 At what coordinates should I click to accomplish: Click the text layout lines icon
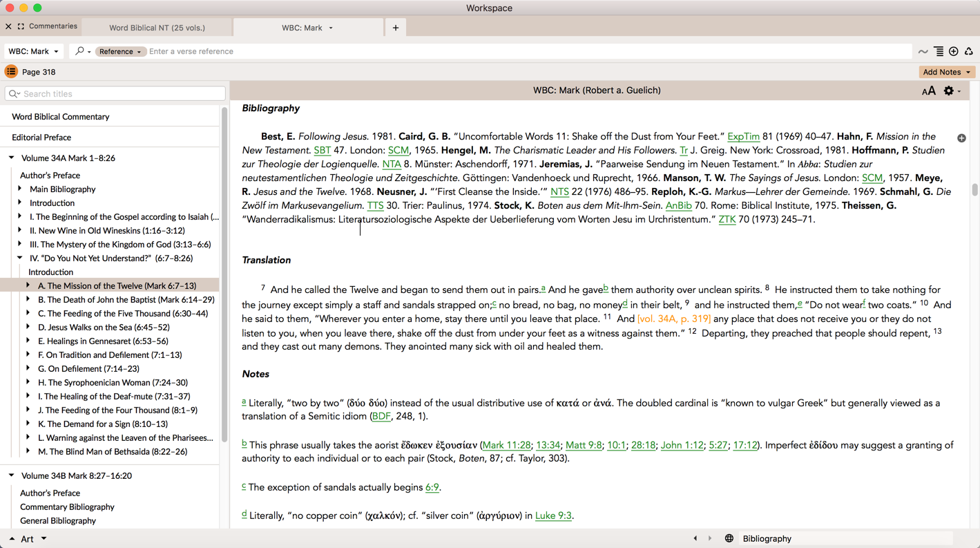pyautogui.click(x=939, y=52)
